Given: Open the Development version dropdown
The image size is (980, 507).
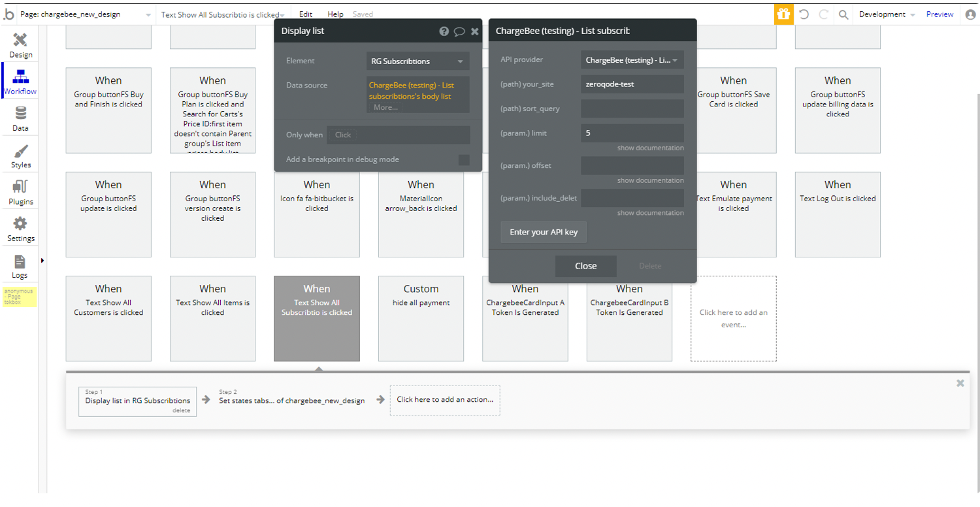Looking at the screenshot, I should pyautogui.click(x=887, y=14).
